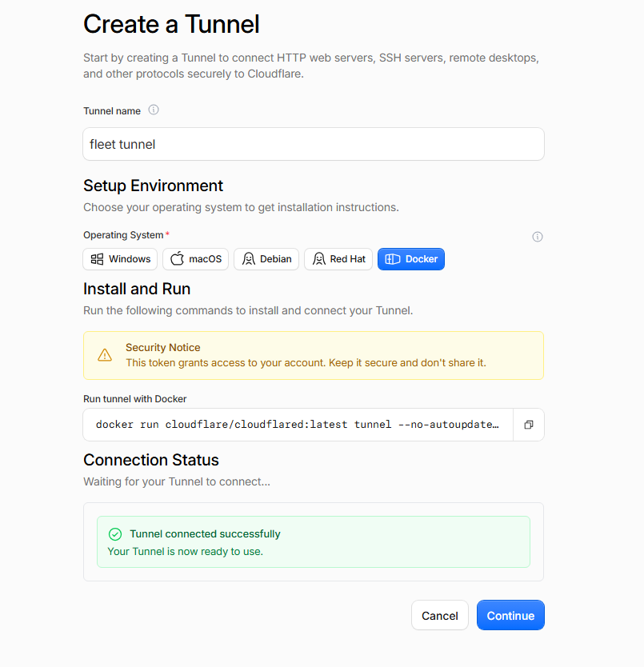This screenshot has width=644, height=667.
Task: Select the Windows operating system option
Action: (x=120, y=259)
